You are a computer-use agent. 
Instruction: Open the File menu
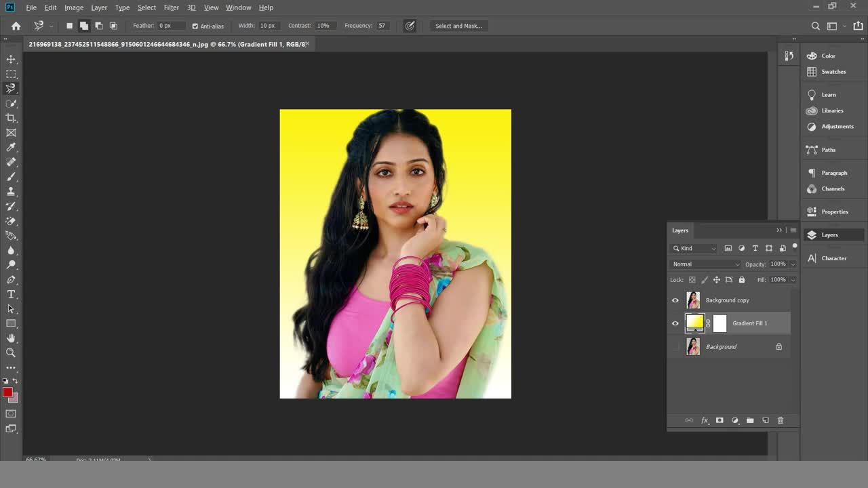(31, 7)
